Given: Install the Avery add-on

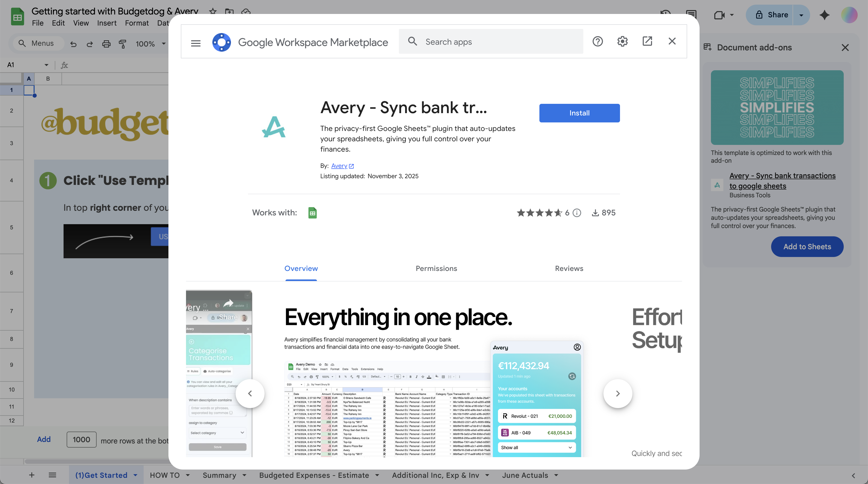Looking at the screenshot, I should pyautogui.click(x=579, y=113).
